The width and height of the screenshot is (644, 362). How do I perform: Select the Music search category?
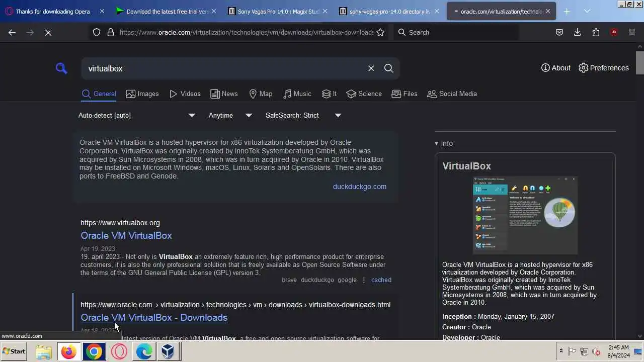(297, 94)
